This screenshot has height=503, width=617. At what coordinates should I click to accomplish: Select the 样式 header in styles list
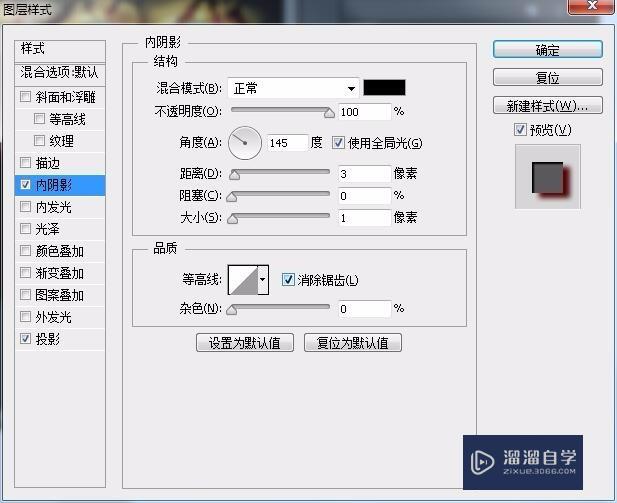pos(60,50)
